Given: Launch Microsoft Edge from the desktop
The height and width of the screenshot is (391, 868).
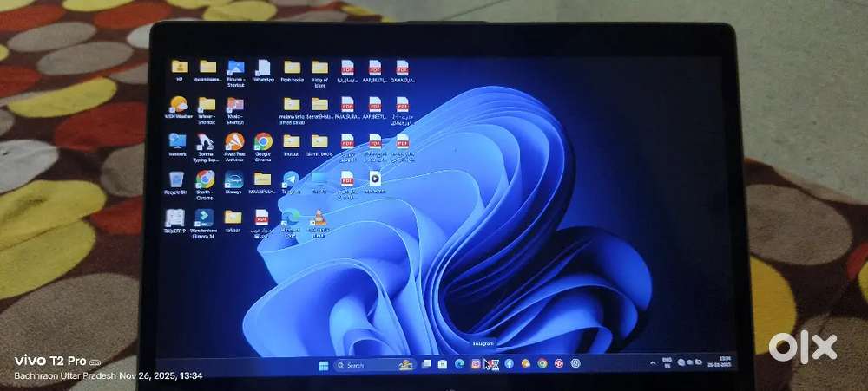Looking at the screenshot, I should tap(291, 217).
